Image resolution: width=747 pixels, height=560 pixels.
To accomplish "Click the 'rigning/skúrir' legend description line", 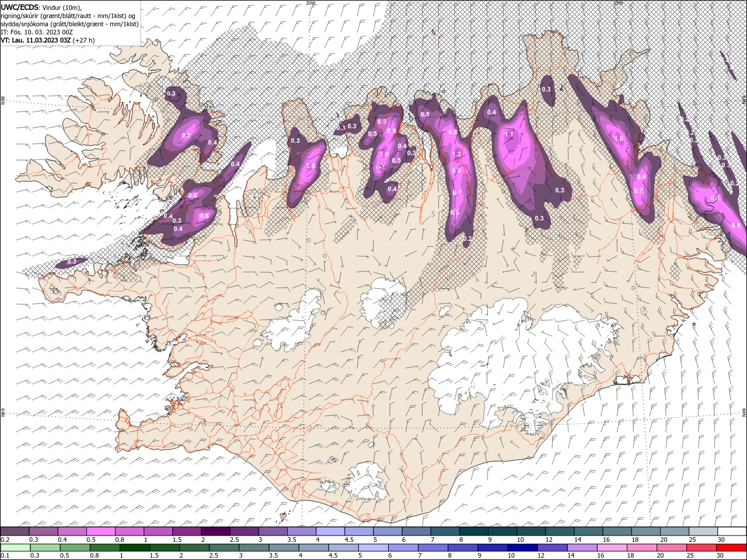I will [x=68, y=16].
